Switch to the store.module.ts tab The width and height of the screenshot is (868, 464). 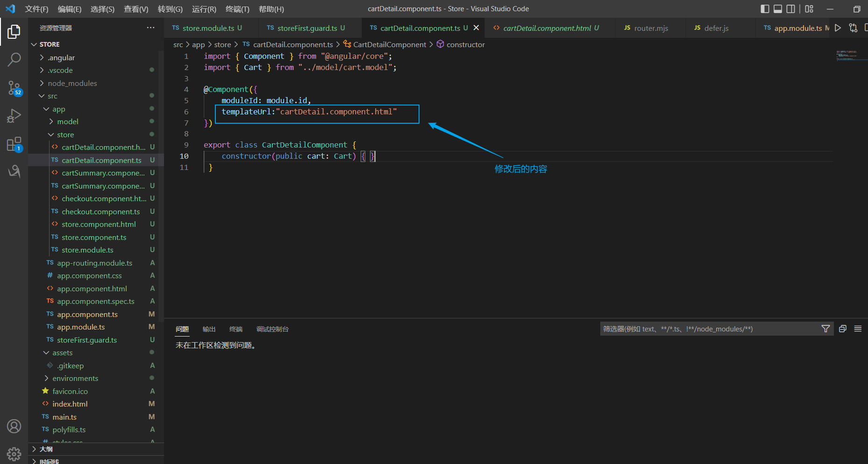tap(208, 28)
